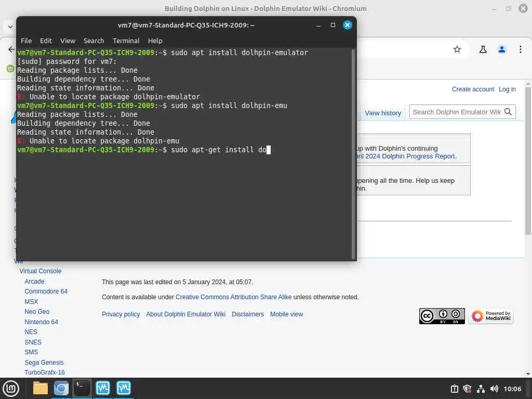Open Chromium Labs flask icon

click(x=483, y=49)
